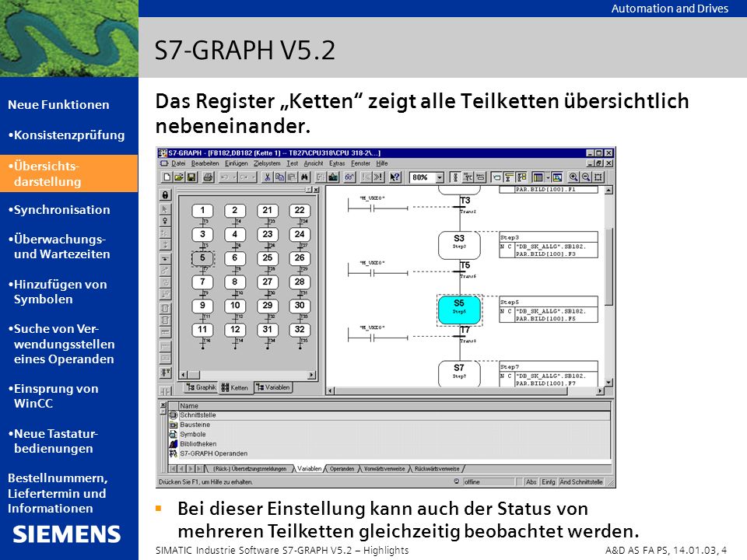
Task: Select step 1 in Ketten overview
Action: (202, 210)
